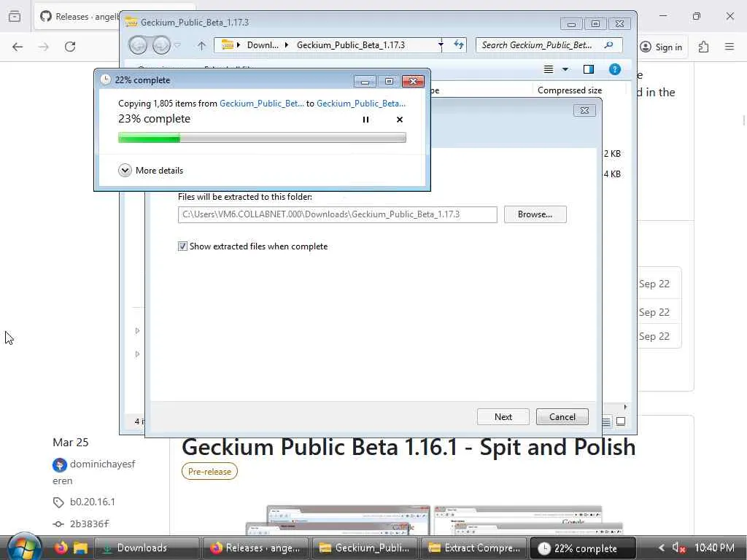
Task: Open the Geckium_Public_Beta... destination link
Action: [361, 104]
